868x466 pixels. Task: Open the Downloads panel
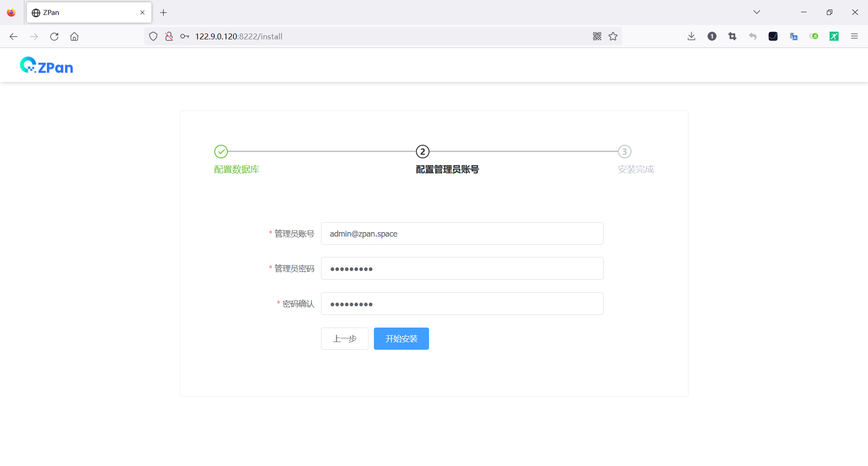point(691,36)
